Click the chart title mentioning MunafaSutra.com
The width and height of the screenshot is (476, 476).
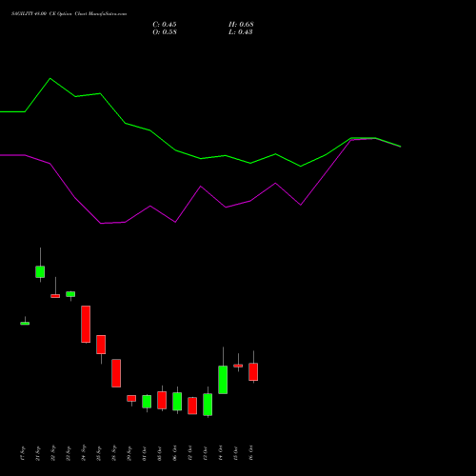(x=69, y=14)
